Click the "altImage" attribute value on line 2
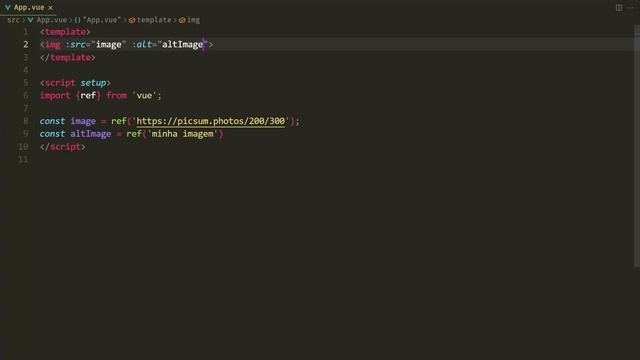 coord(182,44)
